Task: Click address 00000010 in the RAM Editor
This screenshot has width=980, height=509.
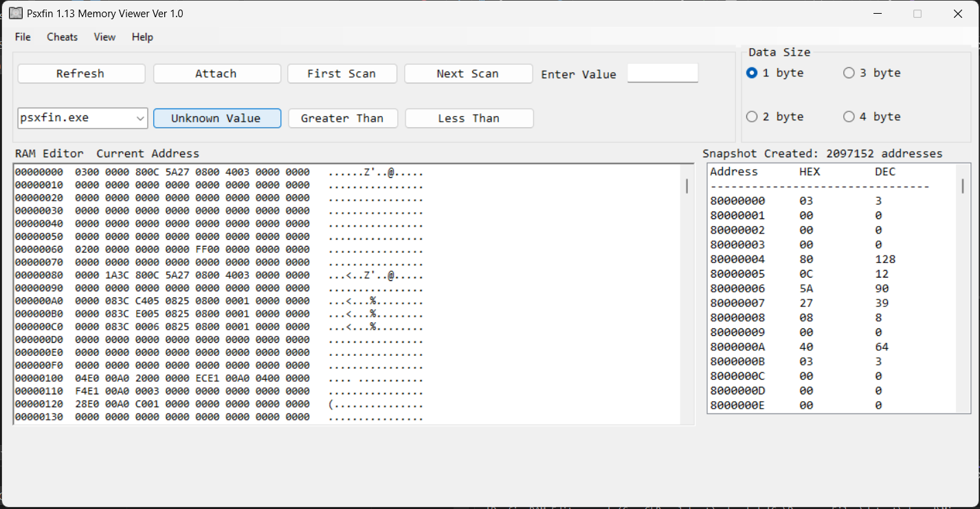Action: pyautogui.click(x=39, y=185)
